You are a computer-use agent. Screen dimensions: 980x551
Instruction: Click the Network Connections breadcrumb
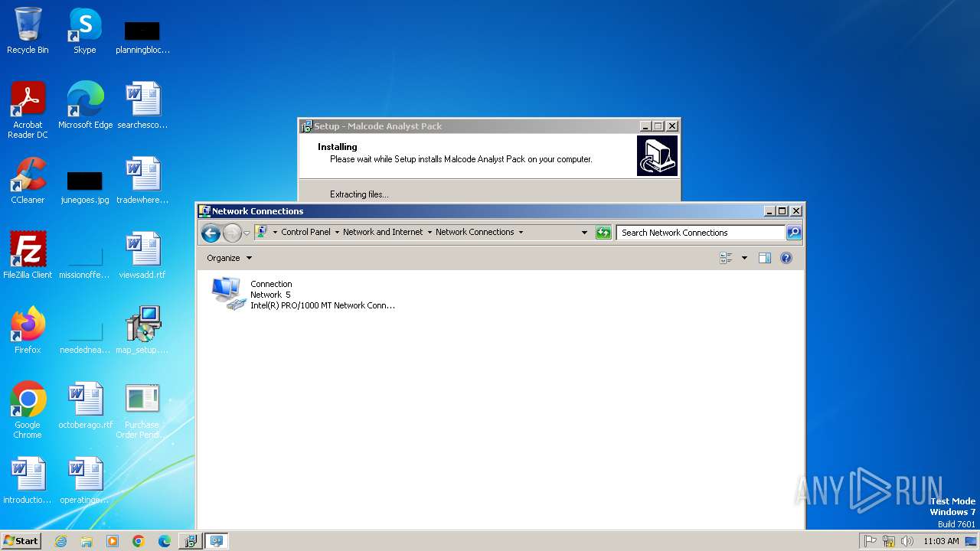tap(475, 232)
